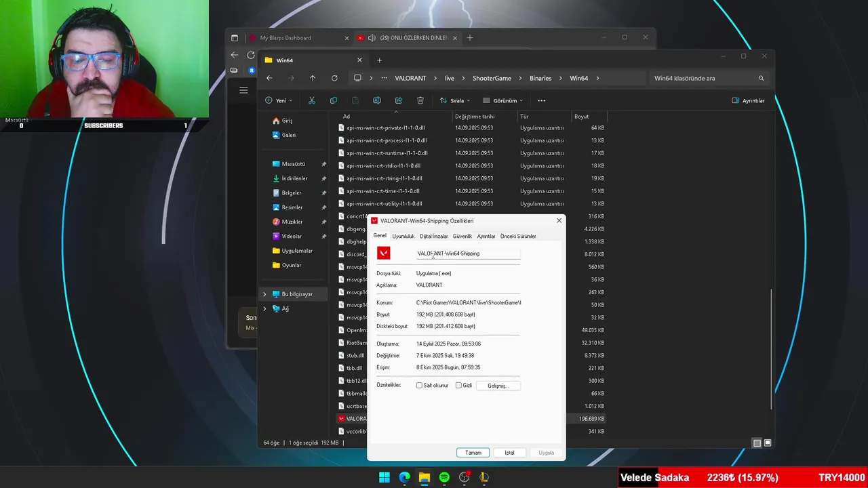Click the browser window's back arrow

tap(235, 55)
